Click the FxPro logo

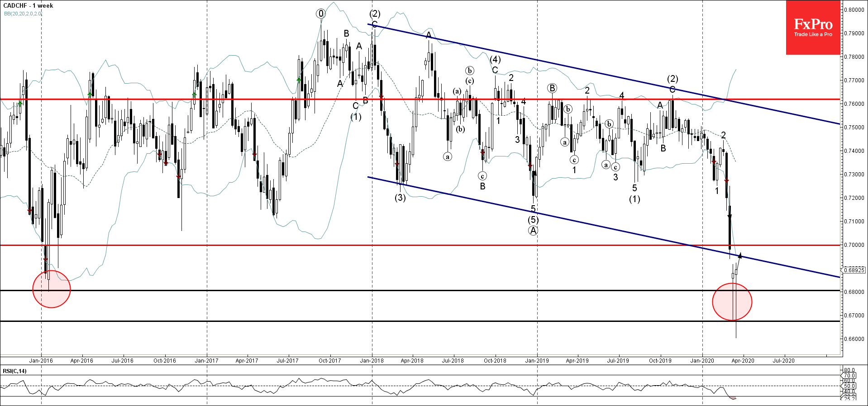tap(813, 27)
